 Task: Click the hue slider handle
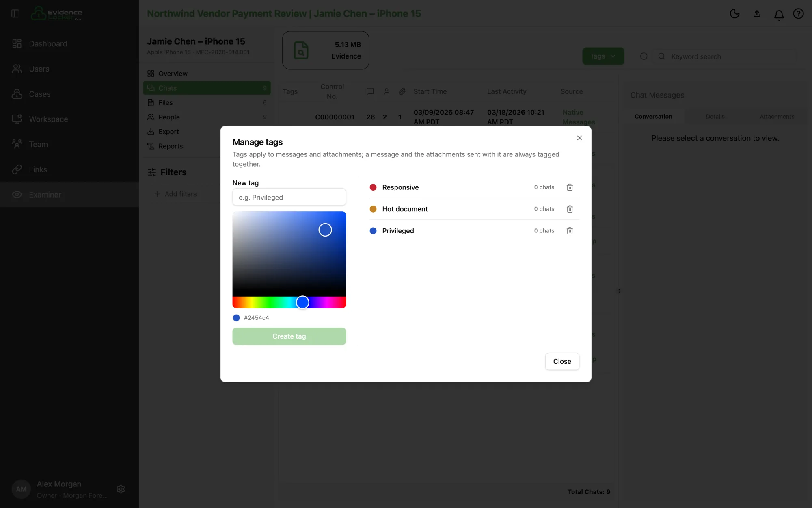click(x=302, y=302)
